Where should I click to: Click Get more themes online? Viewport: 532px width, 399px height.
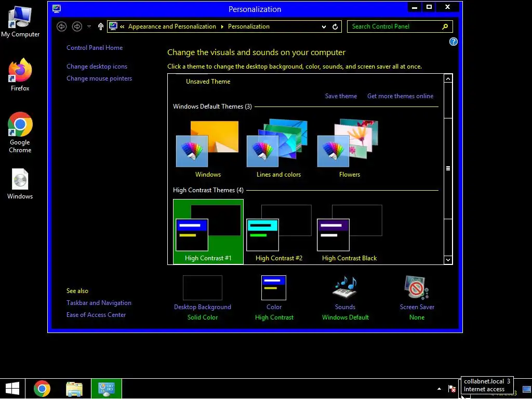pyautogui.click(x=401, y=96)
